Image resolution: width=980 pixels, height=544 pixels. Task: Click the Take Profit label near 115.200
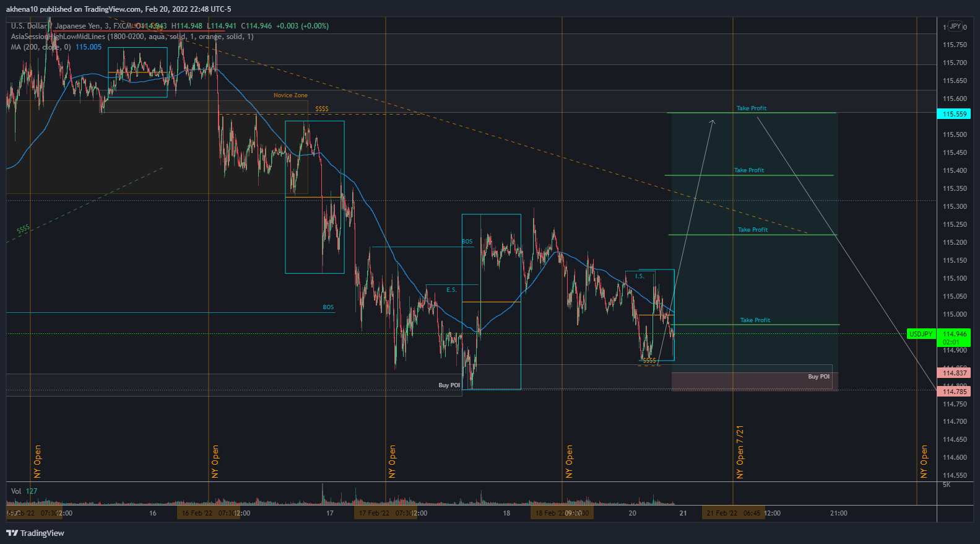(752, 230)
